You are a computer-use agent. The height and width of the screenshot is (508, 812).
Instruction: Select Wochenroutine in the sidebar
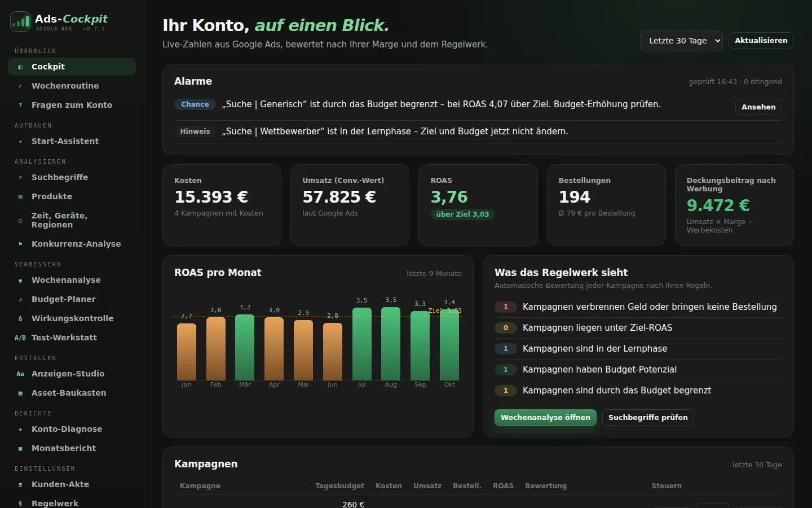(72, 86)
